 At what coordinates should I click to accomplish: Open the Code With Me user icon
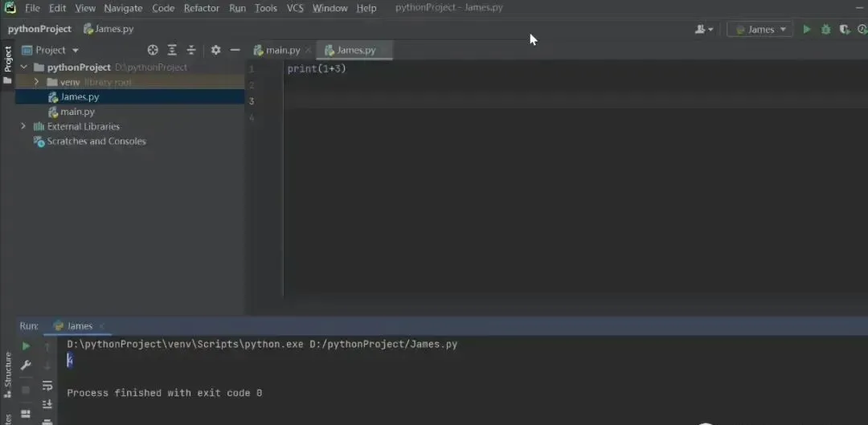coord(703,30)
